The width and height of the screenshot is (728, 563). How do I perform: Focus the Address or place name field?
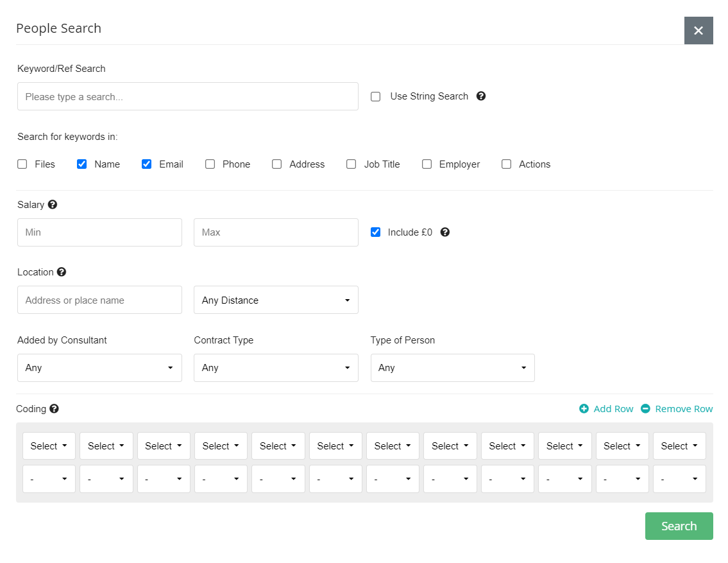[99, 300]
